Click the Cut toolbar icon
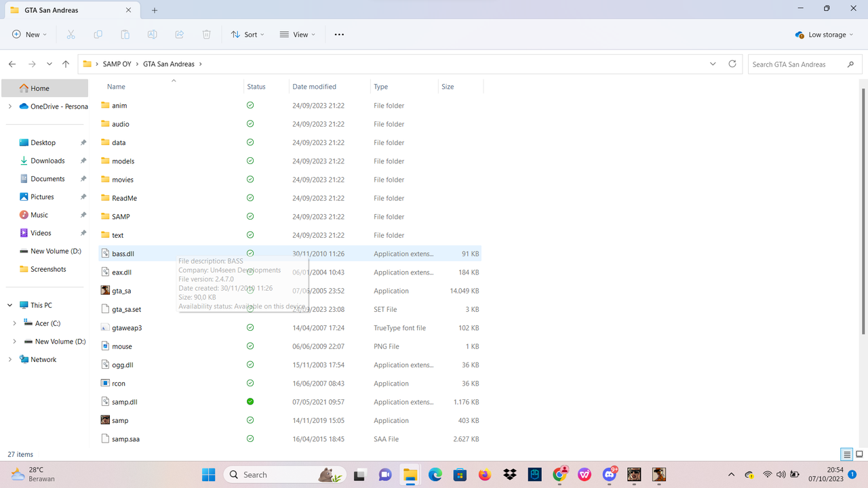Viewport: 868px width, 488px height. coord(71,35)
